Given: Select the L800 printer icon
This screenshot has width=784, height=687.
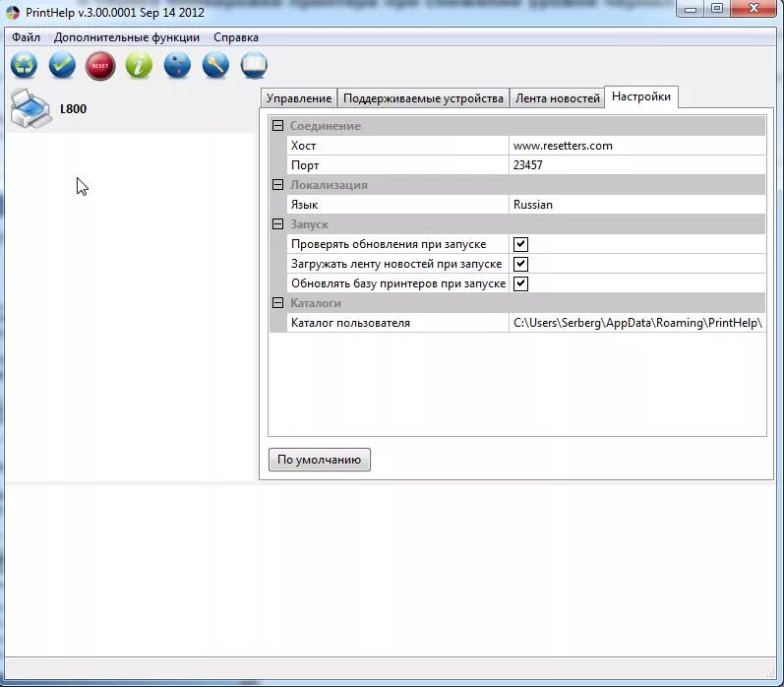Looking at the screenshot, I should 30,108.
